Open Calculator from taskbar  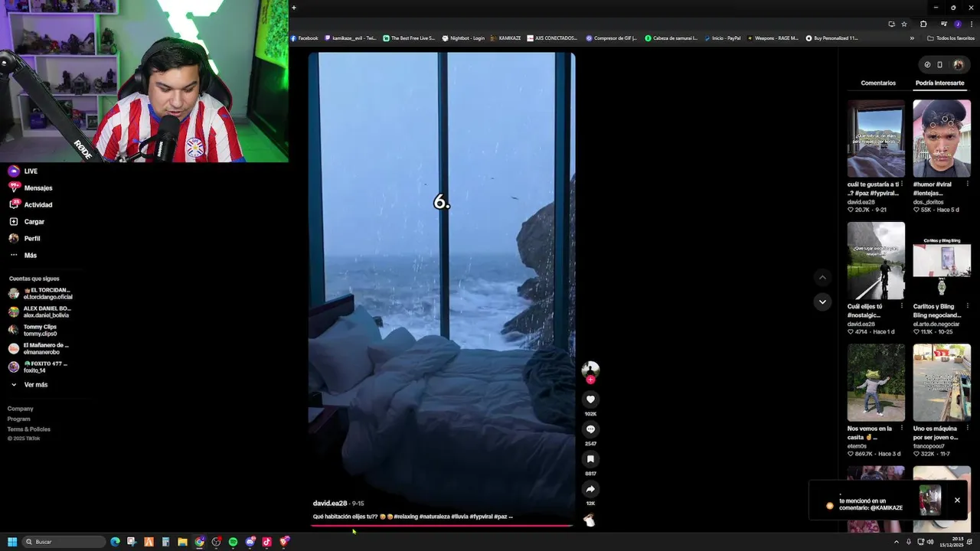point(165,542)
